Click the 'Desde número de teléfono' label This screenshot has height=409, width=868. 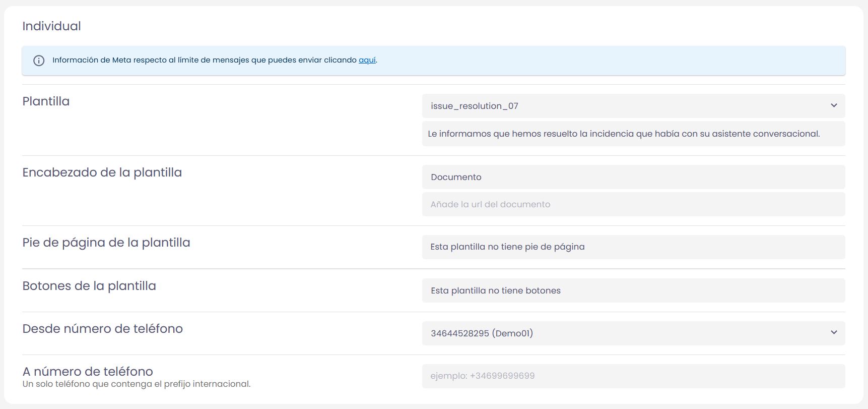[102, 329]
